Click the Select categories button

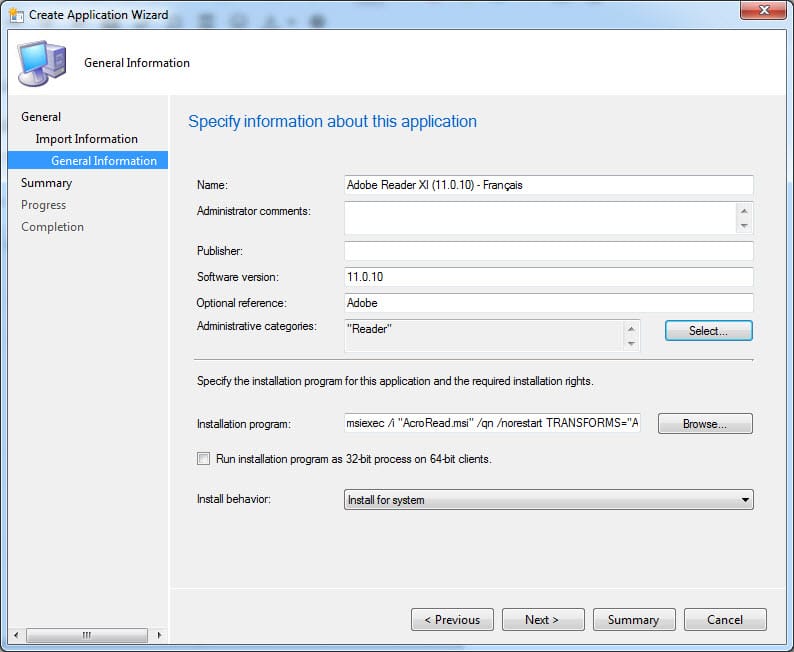point(708,331)
